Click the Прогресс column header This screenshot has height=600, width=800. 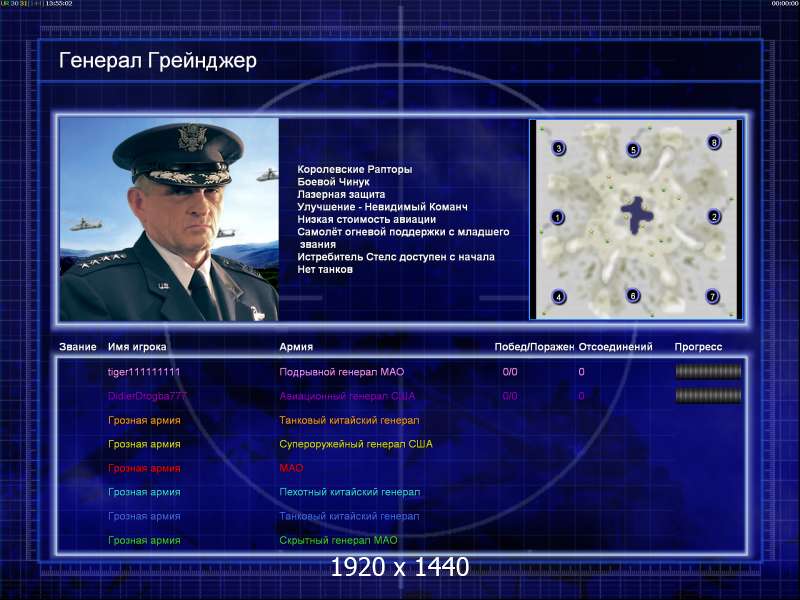pos(698,347)
